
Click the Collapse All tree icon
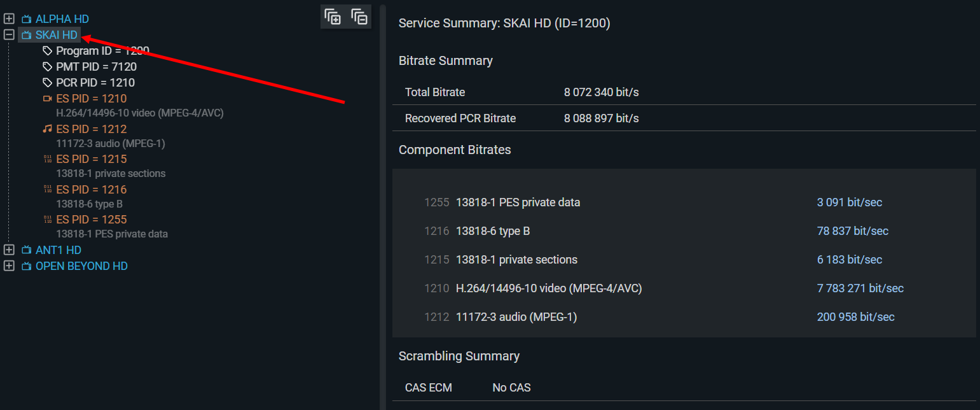[x=359, y=17]
